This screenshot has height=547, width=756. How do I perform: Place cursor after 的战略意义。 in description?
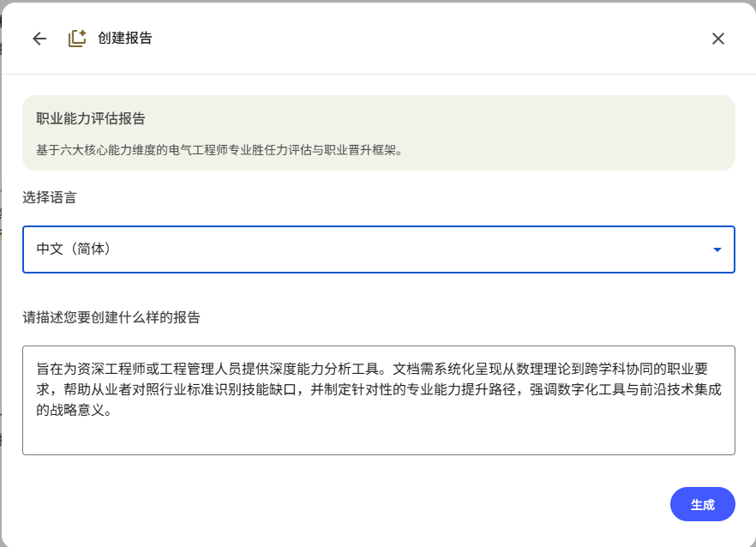112,410
